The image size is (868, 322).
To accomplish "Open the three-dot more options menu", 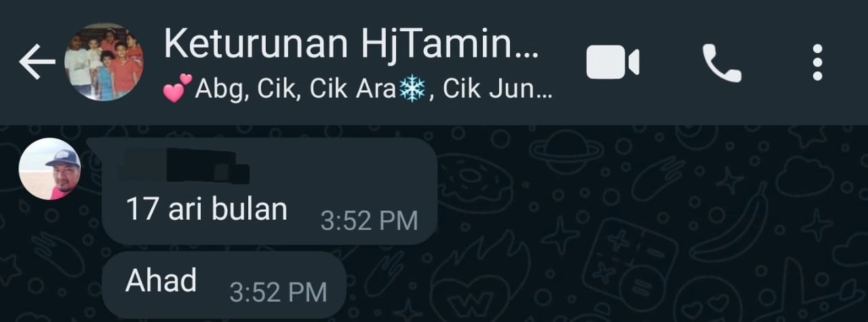I will (x=817, y=63).
